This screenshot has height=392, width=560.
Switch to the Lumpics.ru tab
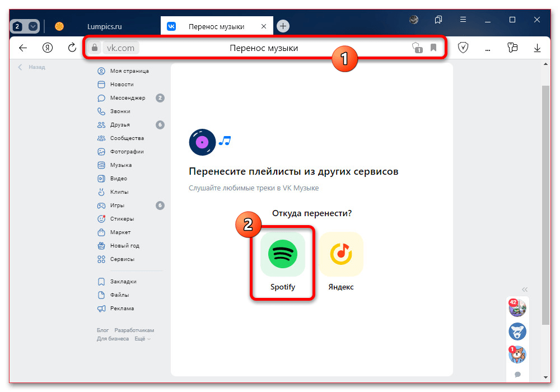point(104,26)
